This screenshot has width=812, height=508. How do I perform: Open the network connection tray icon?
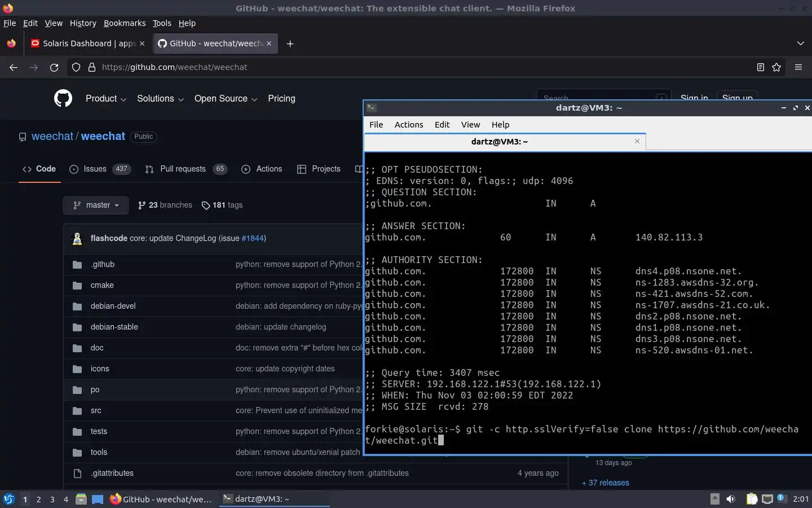767,499
